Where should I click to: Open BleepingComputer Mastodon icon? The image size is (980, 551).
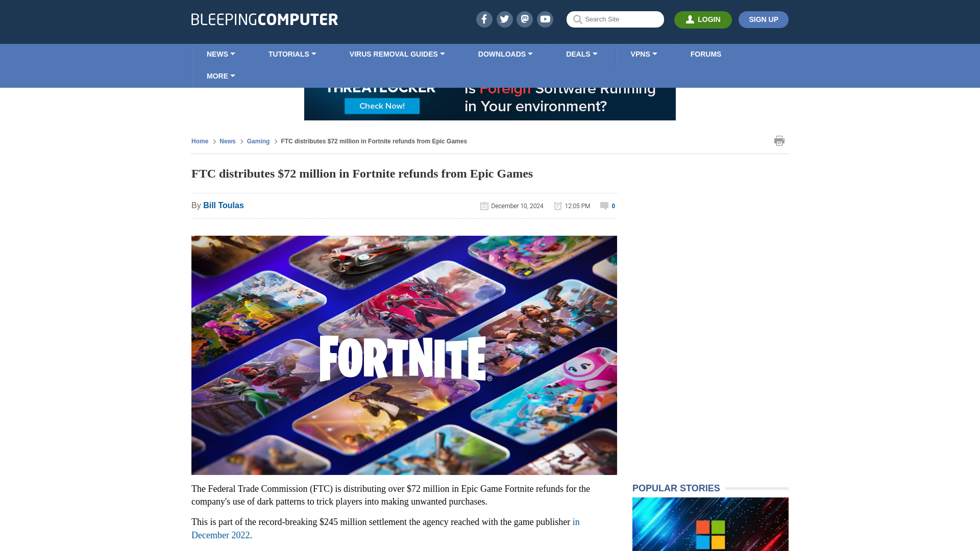pos(525,19)
